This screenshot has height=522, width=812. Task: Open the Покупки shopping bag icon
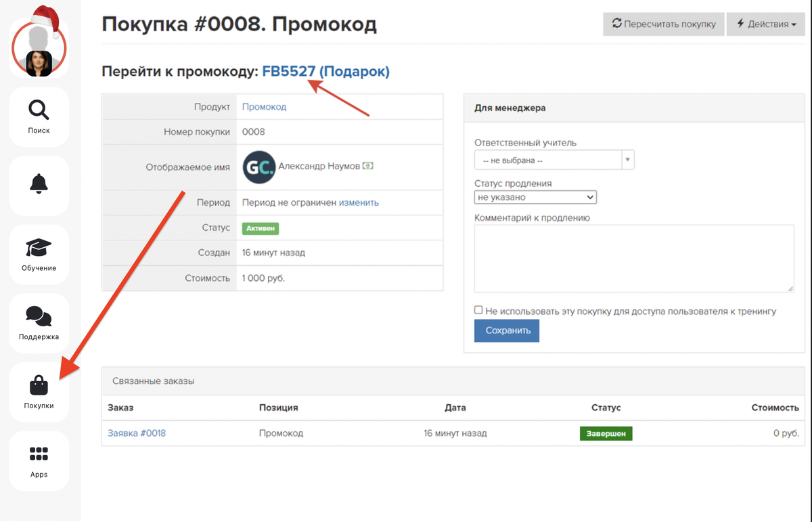39,386
